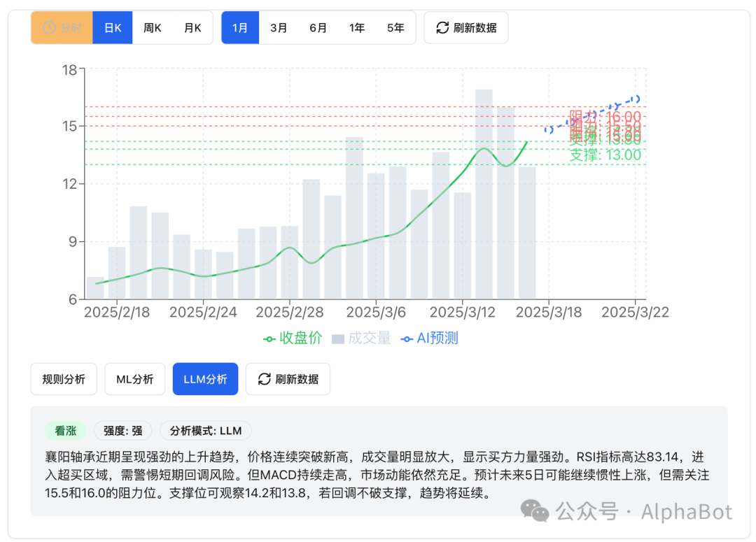Click the circular arrows icon in top 刷新数据 button

(443, 27)
